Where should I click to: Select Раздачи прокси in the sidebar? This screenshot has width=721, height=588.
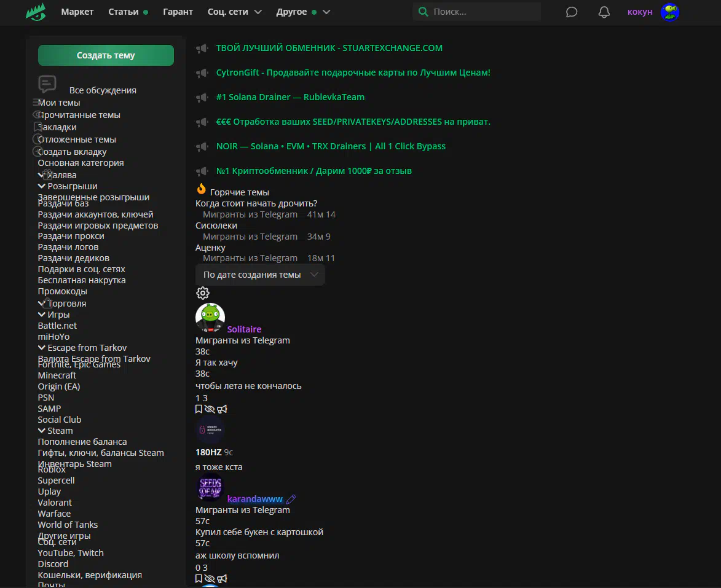point(71,236)
